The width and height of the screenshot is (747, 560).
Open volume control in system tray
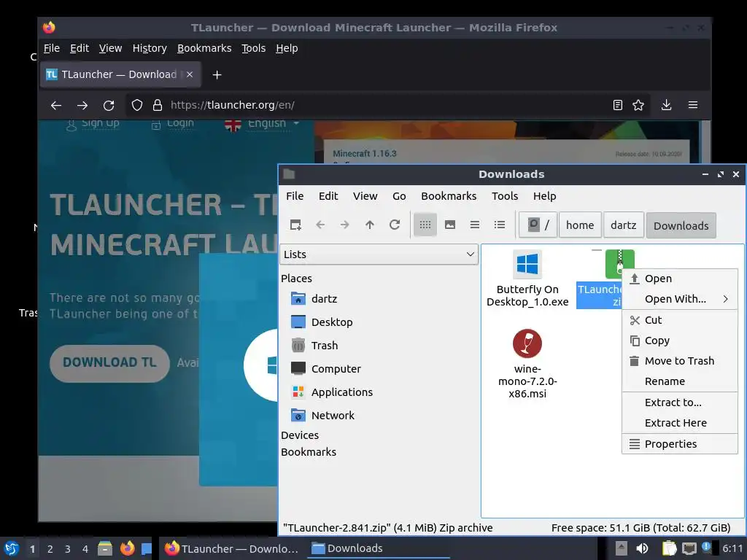pos(642,548)
